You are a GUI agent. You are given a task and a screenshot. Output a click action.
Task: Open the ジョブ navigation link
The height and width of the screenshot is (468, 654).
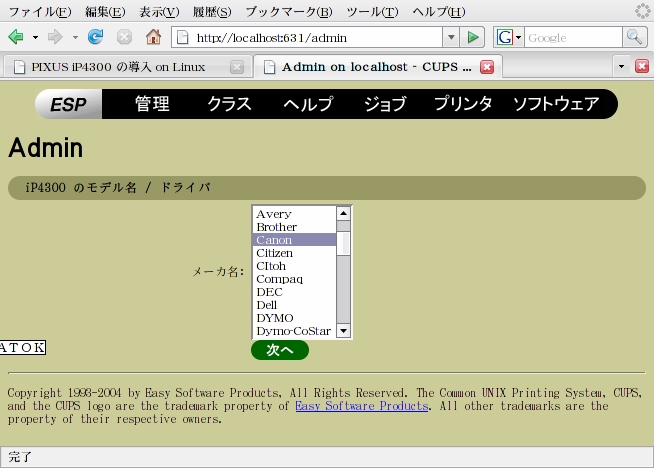pyautogui.click(x=385, y=104)
